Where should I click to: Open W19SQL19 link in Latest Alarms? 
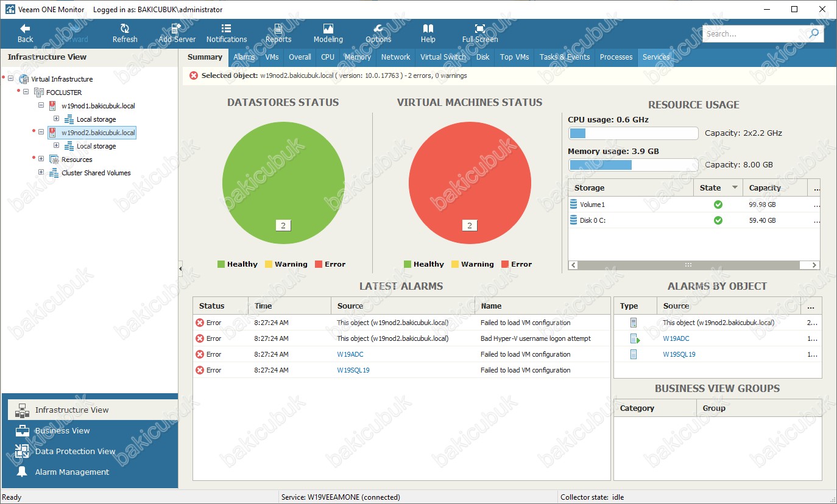coord(353,370)
